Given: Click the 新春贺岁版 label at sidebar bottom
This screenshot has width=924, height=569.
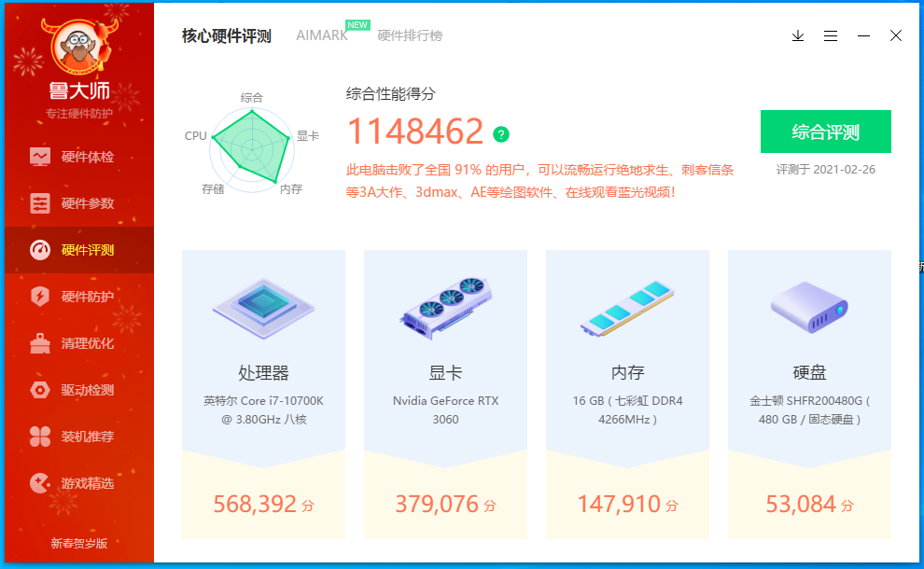Looking at the screenshot, I should point(79,543).
